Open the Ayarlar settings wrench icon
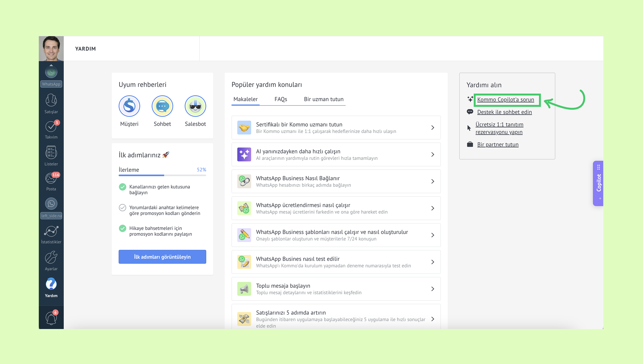The image size is (643, 364). (51, 258)
